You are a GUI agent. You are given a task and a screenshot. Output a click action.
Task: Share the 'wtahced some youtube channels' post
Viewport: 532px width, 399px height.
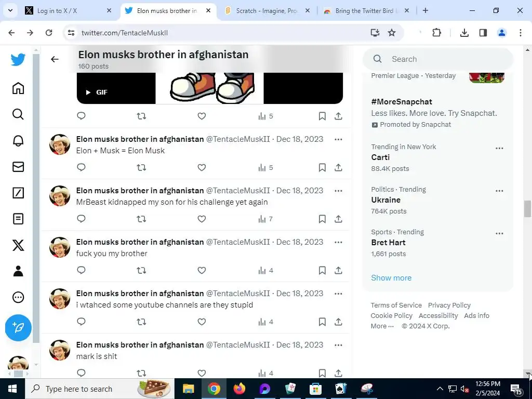click(x=338, y=322)
